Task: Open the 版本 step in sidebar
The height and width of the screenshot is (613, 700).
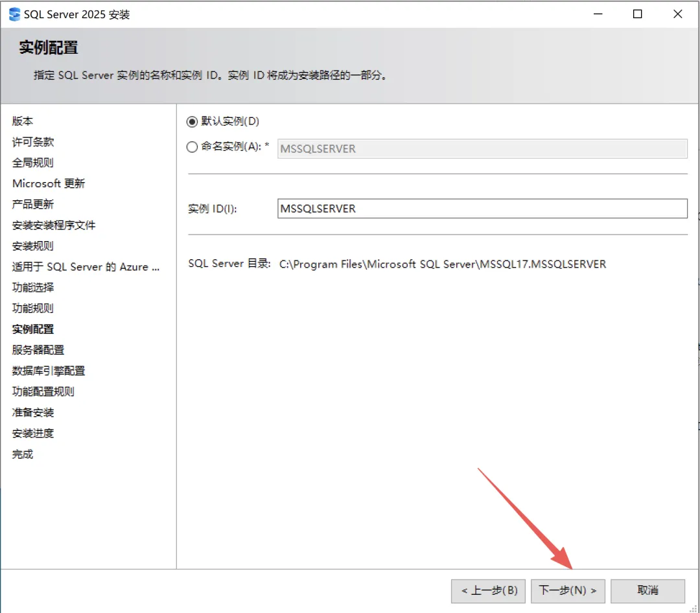Action: [22, 121]
